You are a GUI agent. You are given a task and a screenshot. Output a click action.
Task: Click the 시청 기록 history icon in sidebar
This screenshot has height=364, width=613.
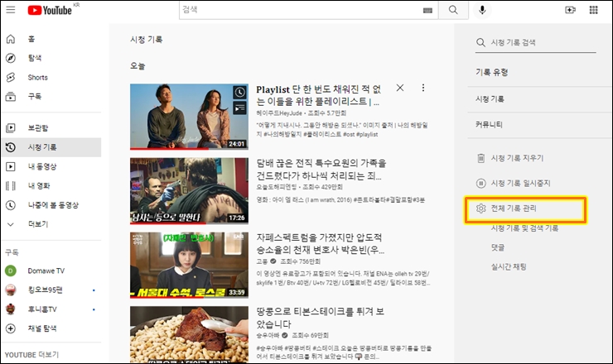[x=11, y=147]
